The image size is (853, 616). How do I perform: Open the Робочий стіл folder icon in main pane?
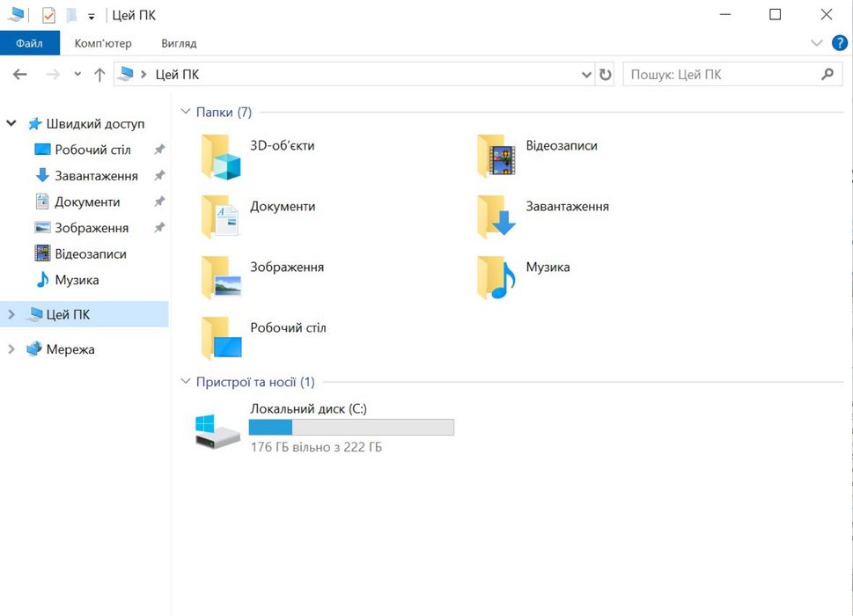(221, 339)
